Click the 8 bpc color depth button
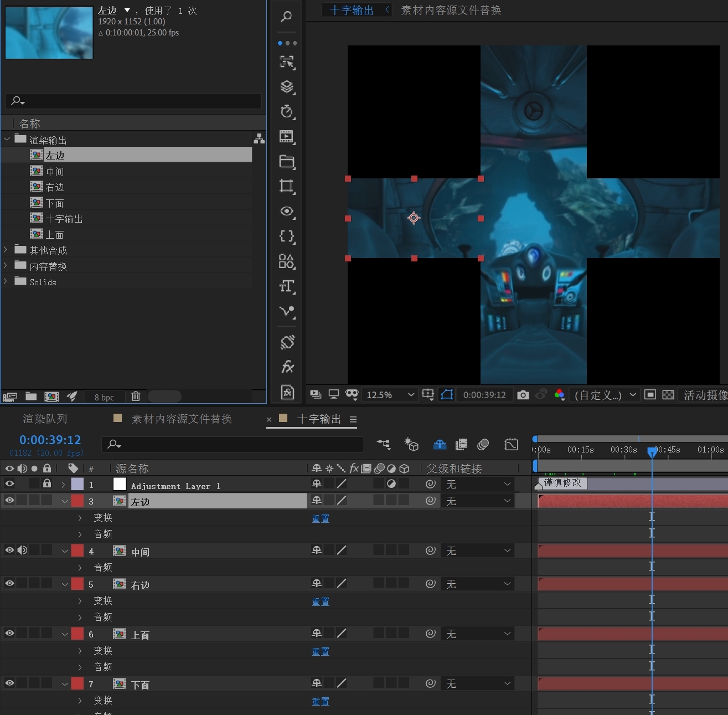Viewport: 728px width, 715px height. 104,397
